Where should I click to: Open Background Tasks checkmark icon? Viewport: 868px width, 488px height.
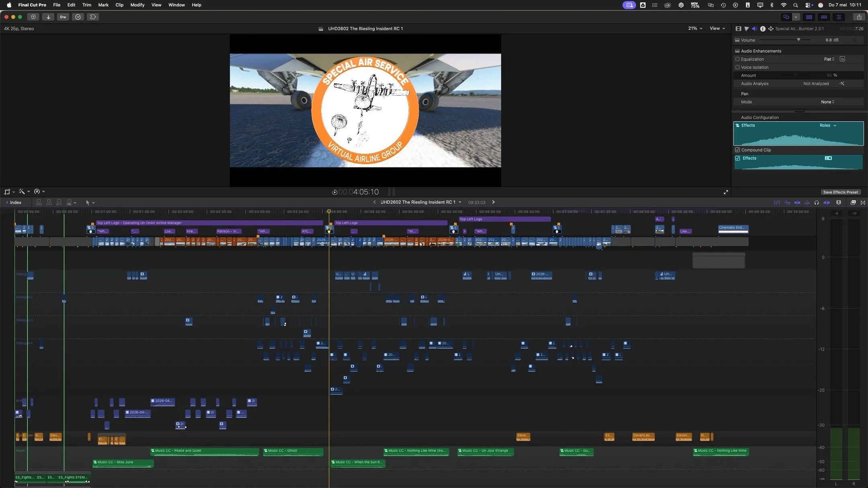point(78,17)
